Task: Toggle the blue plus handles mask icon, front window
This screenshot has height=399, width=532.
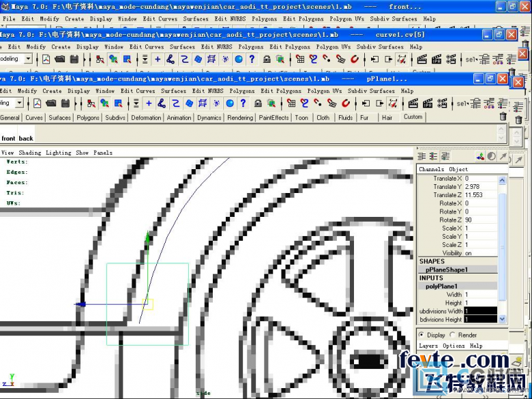Action: coord(149,103)
